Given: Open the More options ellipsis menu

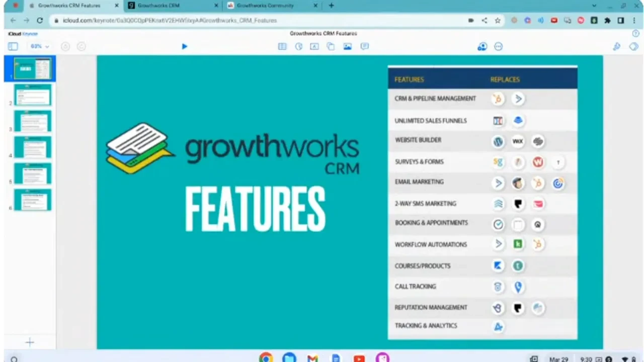Looking at the screenshot, I should 499,46.
